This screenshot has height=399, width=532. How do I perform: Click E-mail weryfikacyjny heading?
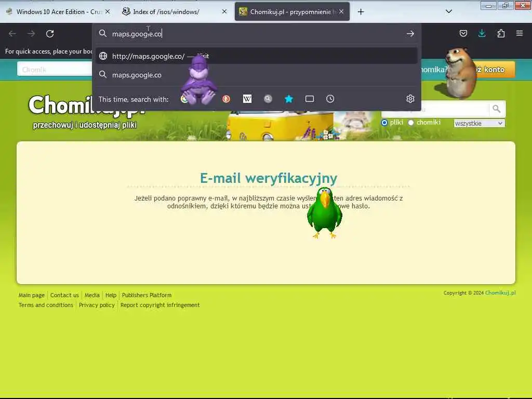point(269,179)
